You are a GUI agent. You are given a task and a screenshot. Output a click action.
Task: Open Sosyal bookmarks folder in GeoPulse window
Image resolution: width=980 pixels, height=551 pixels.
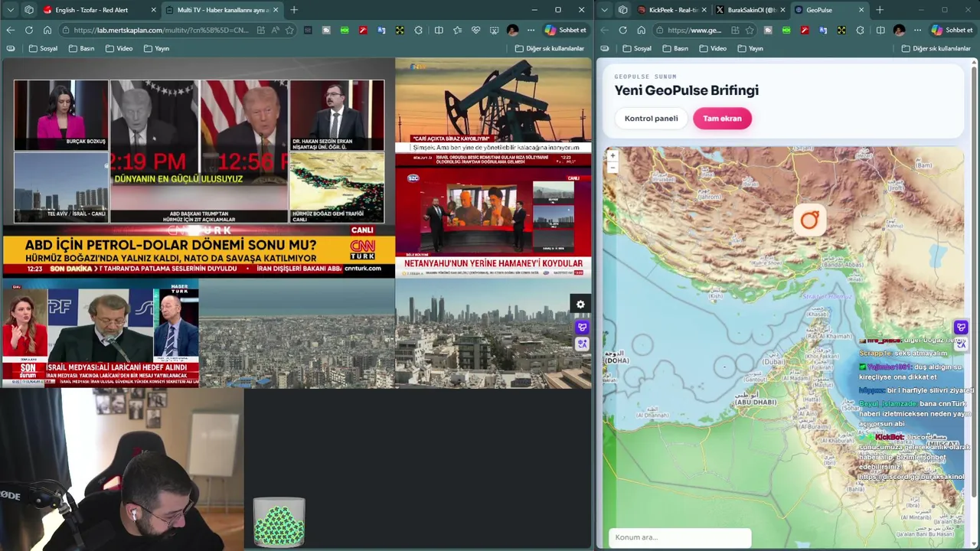click(x=637, y=48)
